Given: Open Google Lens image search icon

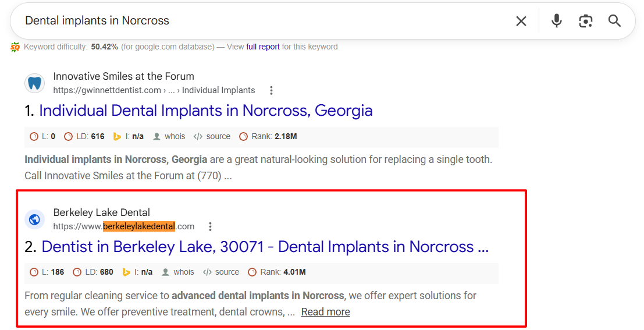Looking at the screenshot, I should click(586, 21).
